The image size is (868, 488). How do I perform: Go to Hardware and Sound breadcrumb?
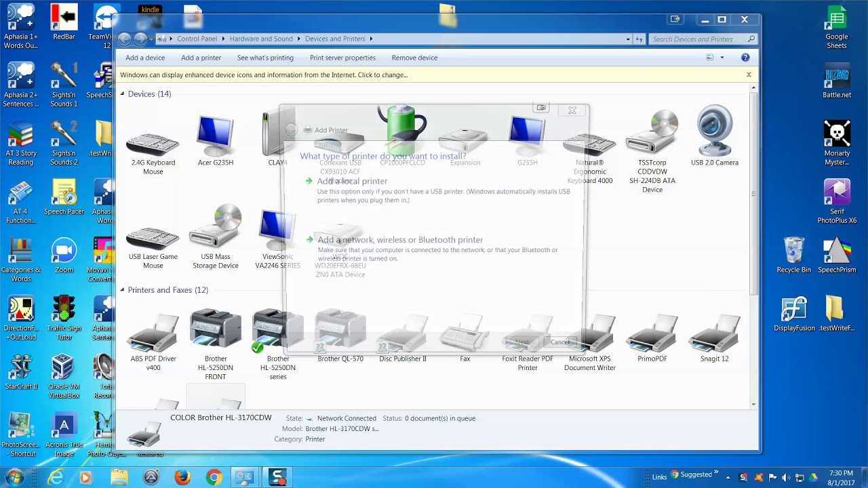(x=261, y=39)
